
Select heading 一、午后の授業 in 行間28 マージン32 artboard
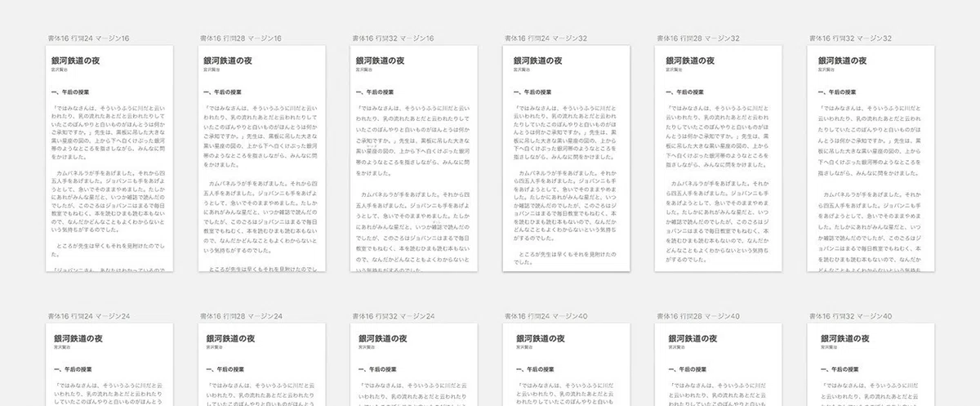coord(685,92)
